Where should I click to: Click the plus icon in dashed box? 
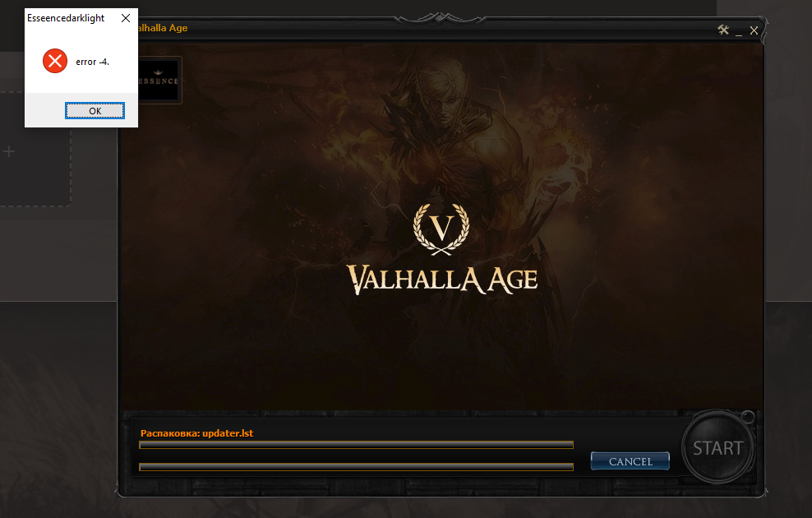(9, 151)
